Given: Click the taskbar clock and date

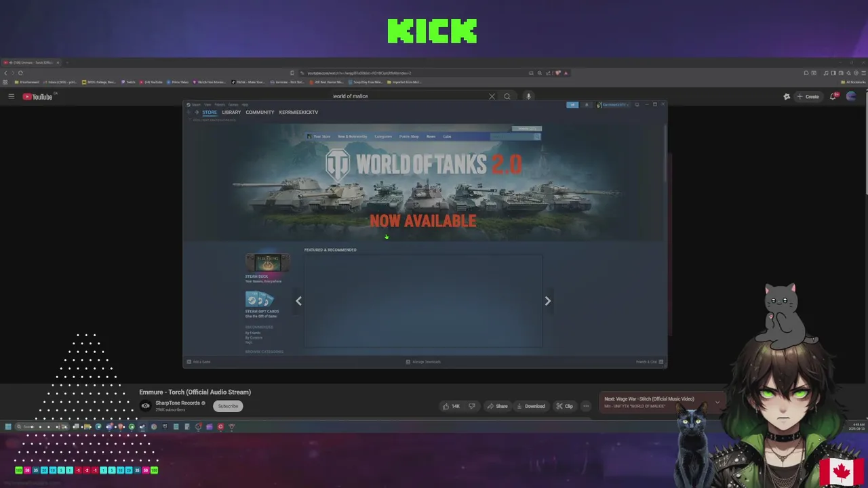Looking at the screenshot, I should point(858,426).
